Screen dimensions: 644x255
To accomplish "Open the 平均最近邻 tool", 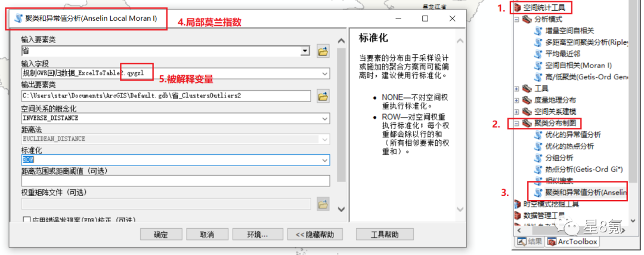I will [x=563, y=54].
